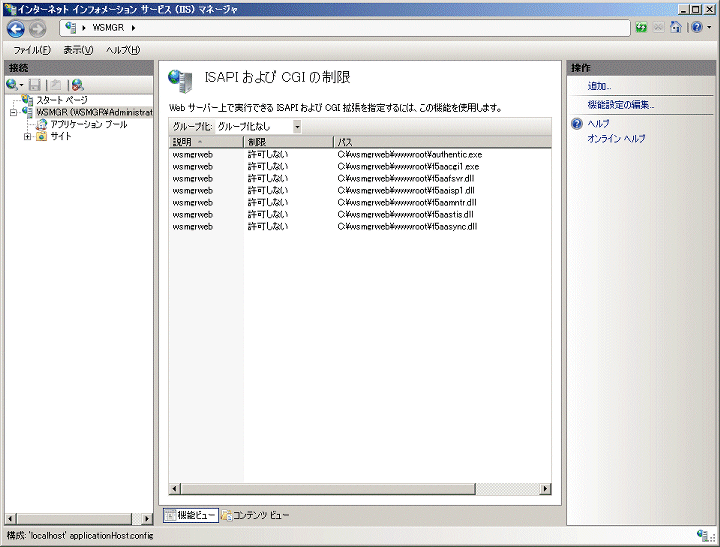The height and width of the screenshot is (547, 720).
Task: Click wsmgrweb description in f5aasync.dll row
Action: pos(192,227)
